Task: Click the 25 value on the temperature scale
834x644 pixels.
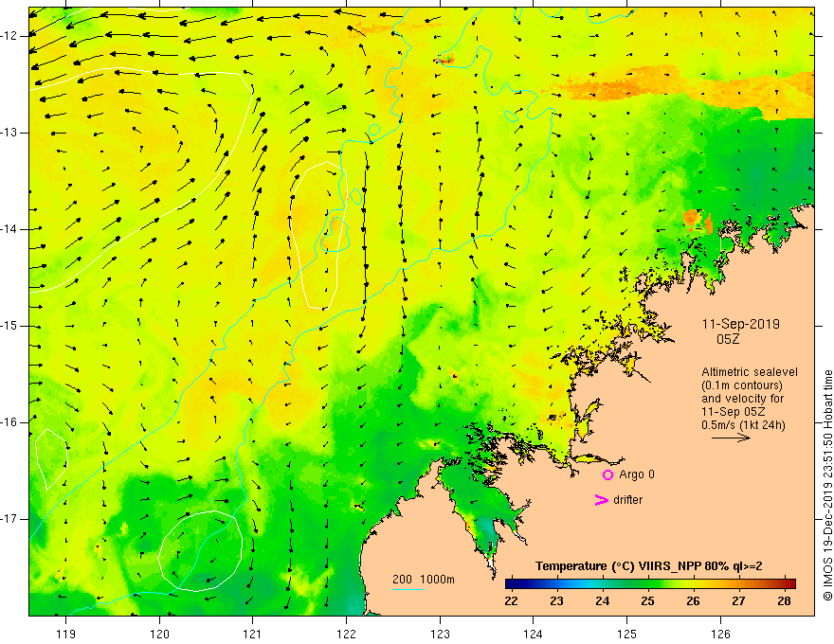Action: click(x=647, y=601)
